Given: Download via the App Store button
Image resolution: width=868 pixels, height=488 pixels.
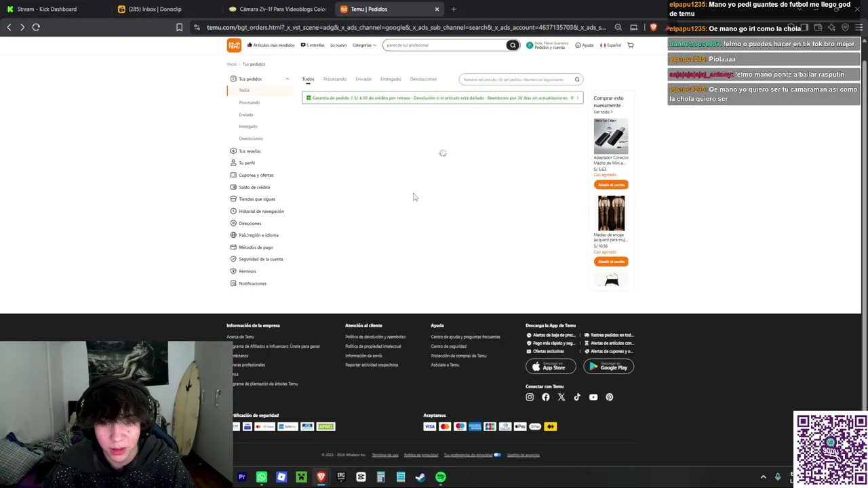Looking at the screenshot, I should 551,367.
